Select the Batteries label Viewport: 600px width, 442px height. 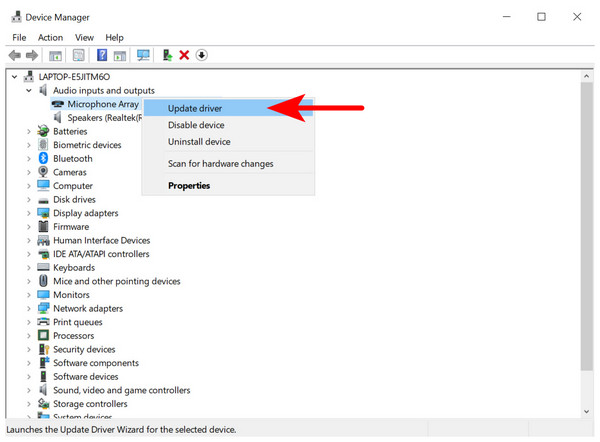70,131
